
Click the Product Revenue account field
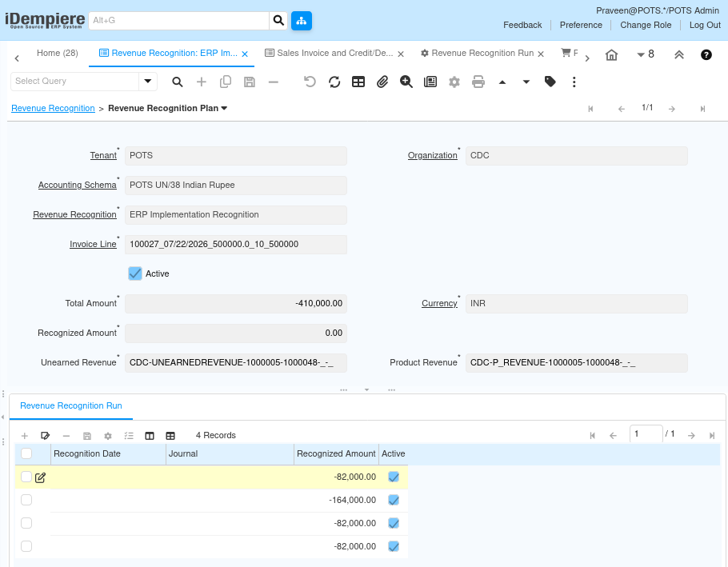point(576,363)
